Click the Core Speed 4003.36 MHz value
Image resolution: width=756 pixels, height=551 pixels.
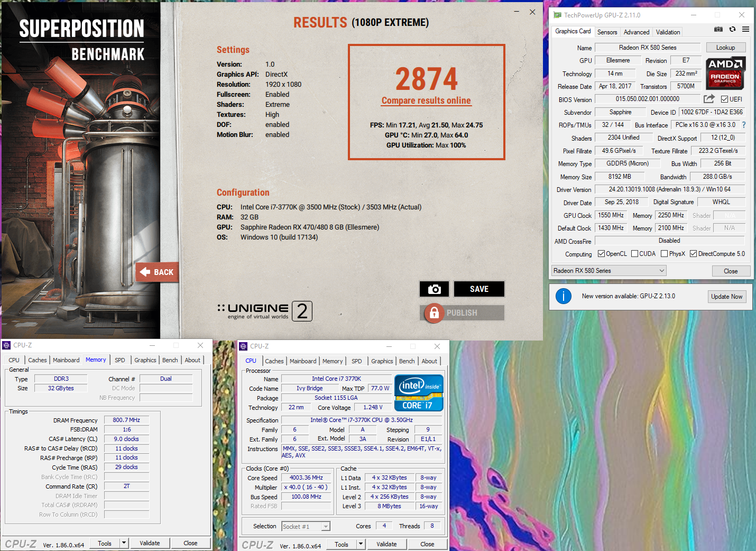point(306,477)
